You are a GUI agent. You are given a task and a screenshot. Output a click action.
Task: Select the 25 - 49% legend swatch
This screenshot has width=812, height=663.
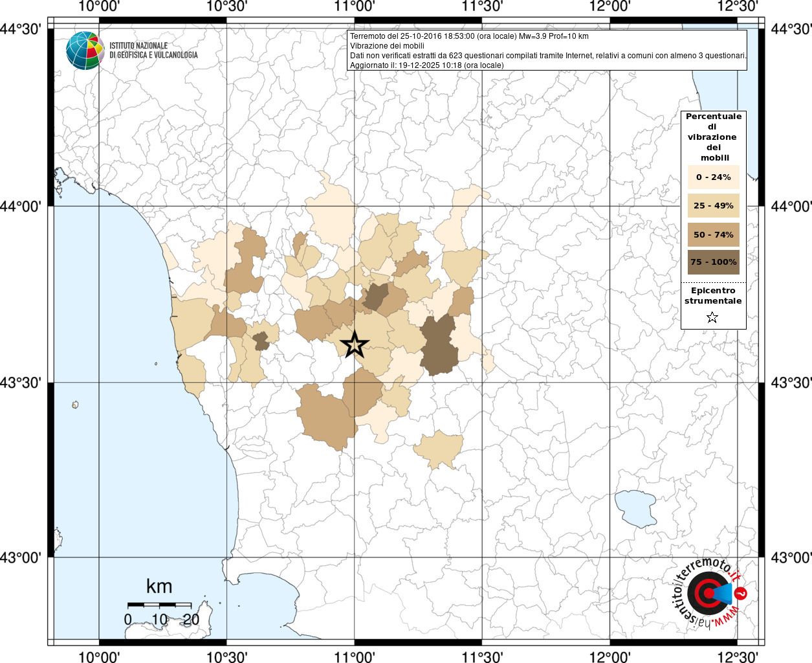[x=713, y=206]
